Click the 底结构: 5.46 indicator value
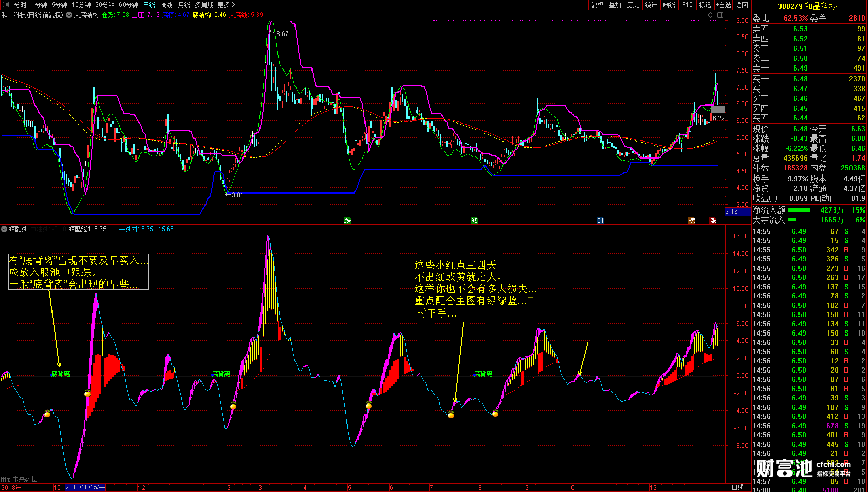The height and width of the screenshot is (492, 868). [x=209, y=15]
